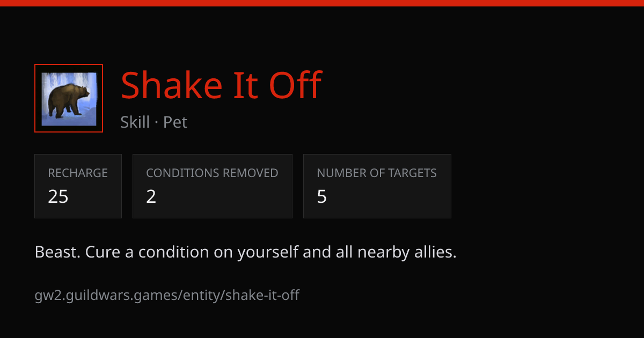Click the word Off in the title
The image size is (644, 338).
pyautogui.click(x=295, y=85)
